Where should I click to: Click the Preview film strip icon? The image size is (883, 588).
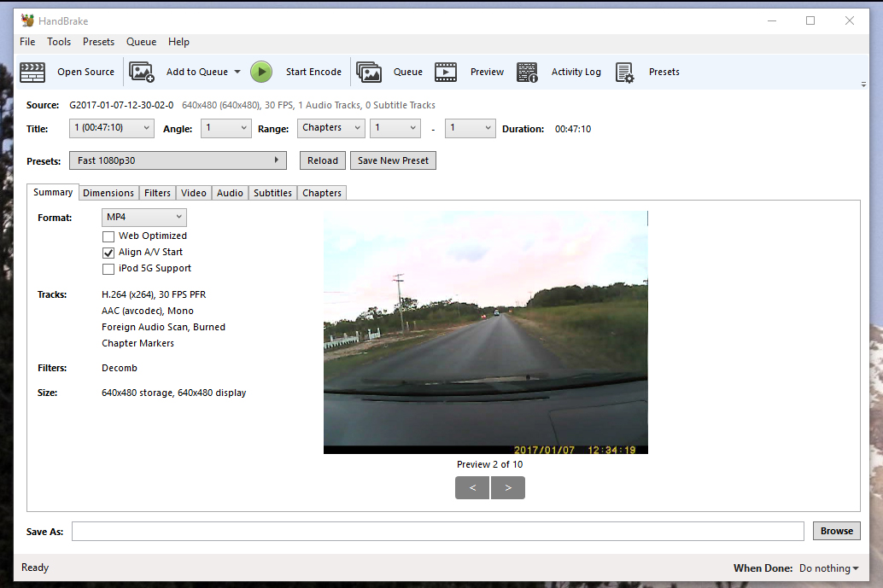click(x=446, y=73)
